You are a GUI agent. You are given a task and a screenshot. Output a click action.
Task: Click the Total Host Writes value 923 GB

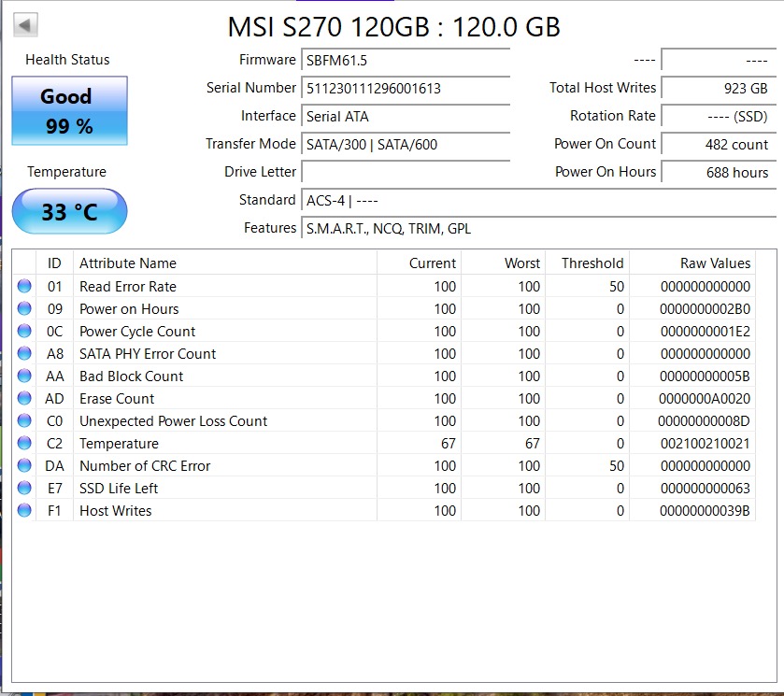coord(719,88)
